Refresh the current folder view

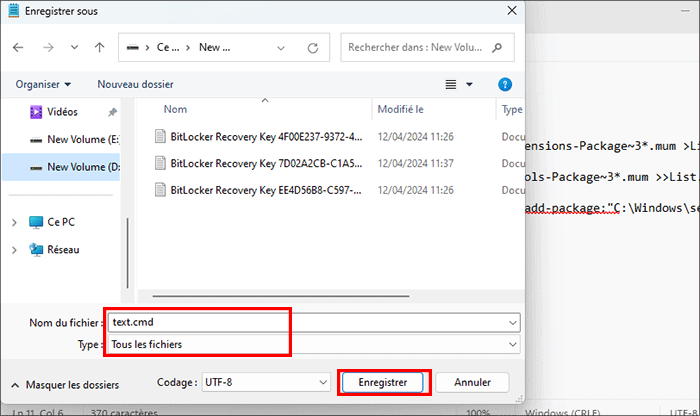pyautogui.click(x=313, y=47)
